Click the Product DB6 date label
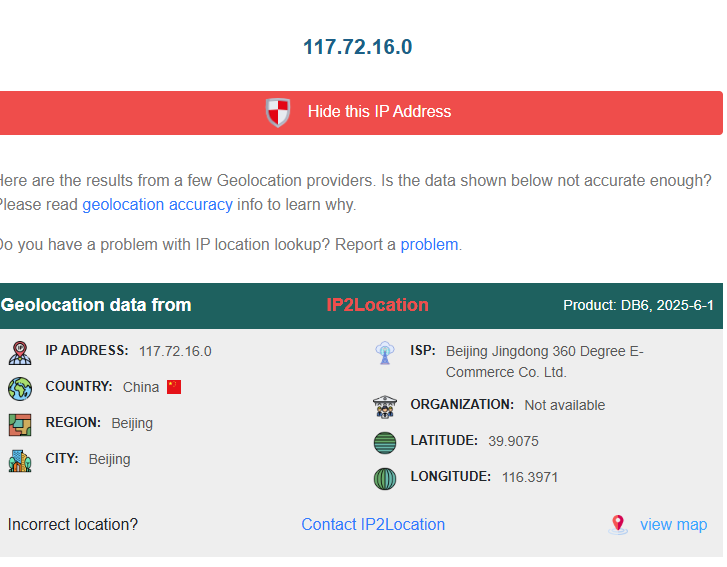This screenshot has width=727, height=567. [x=638, y=305]
